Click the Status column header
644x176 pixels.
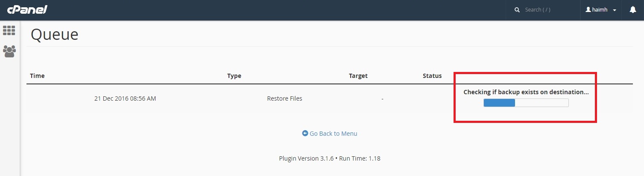pos(432,76)
